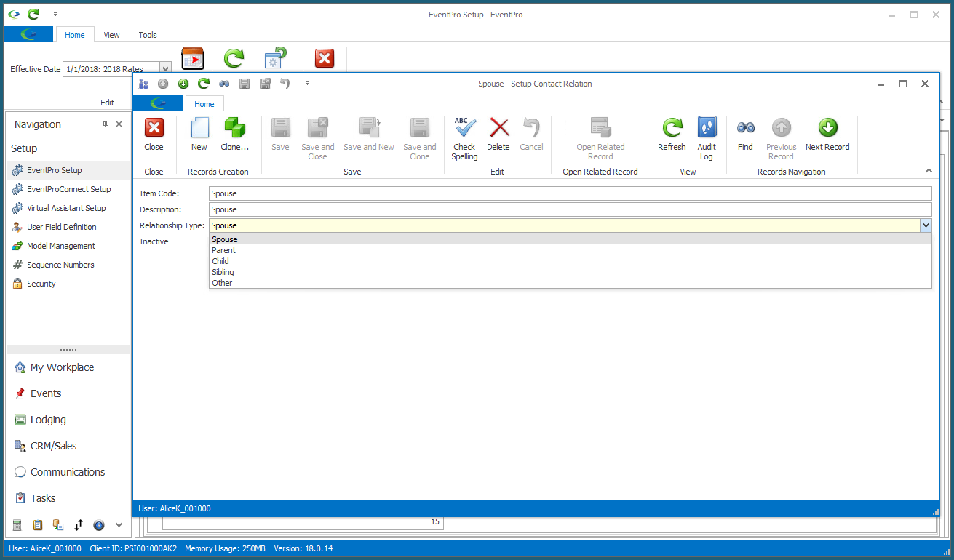The width and height of the screenshot is (954, 560).
Task: Go to Tasks section
Action: (x=68, y=498)
